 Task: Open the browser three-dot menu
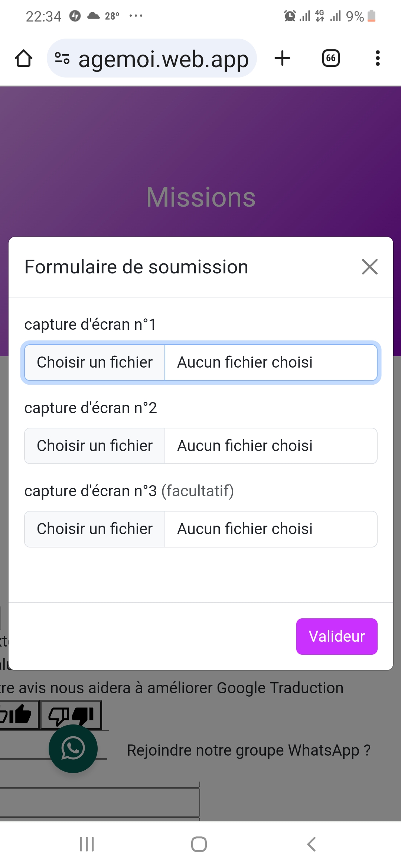tap(378, 59)
